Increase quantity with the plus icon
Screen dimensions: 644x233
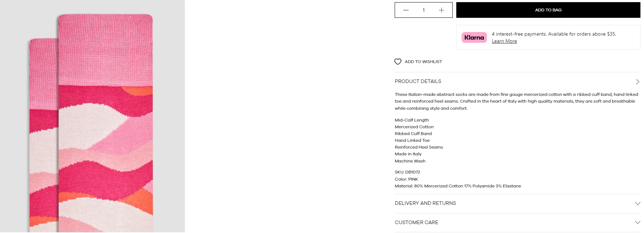(441, 10)
